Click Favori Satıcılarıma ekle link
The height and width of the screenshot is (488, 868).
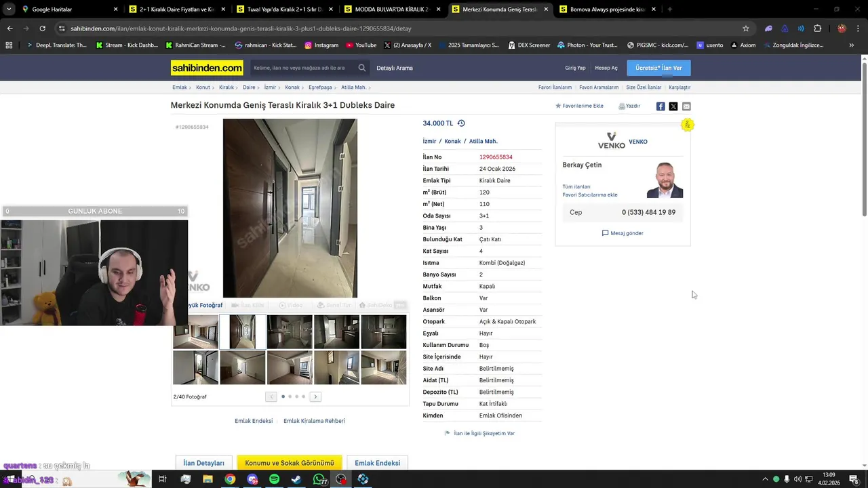(x=590, y=195)
